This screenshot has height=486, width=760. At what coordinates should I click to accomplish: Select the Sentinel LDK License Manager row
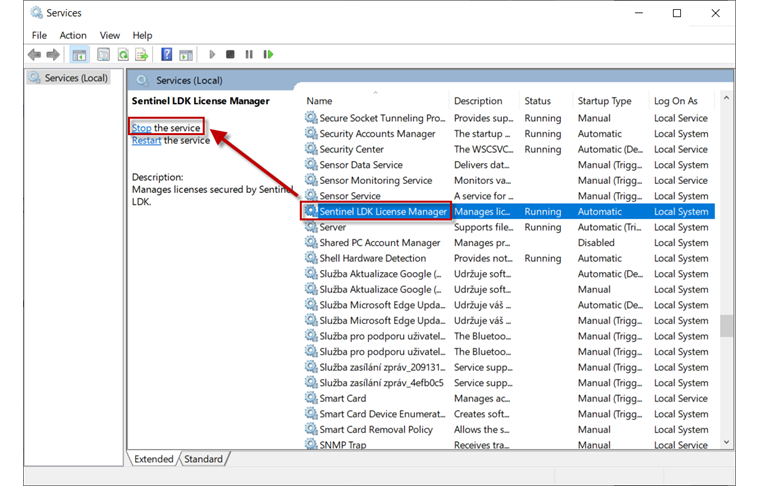[508, 211]
